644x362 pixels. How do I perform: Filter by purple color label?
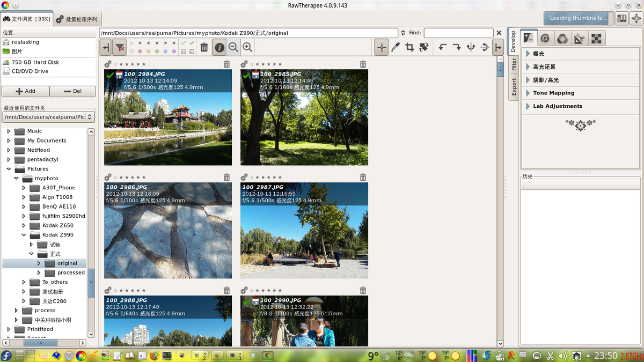[174, 51]
